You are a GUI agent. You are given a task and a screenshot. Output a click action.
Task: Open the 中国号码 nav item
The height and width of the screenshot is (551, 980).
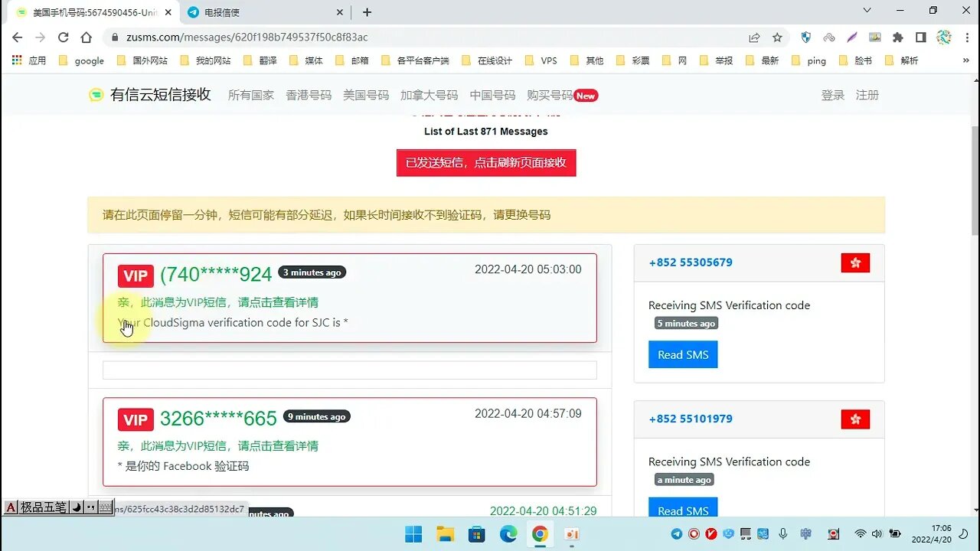tap(492, 95)
